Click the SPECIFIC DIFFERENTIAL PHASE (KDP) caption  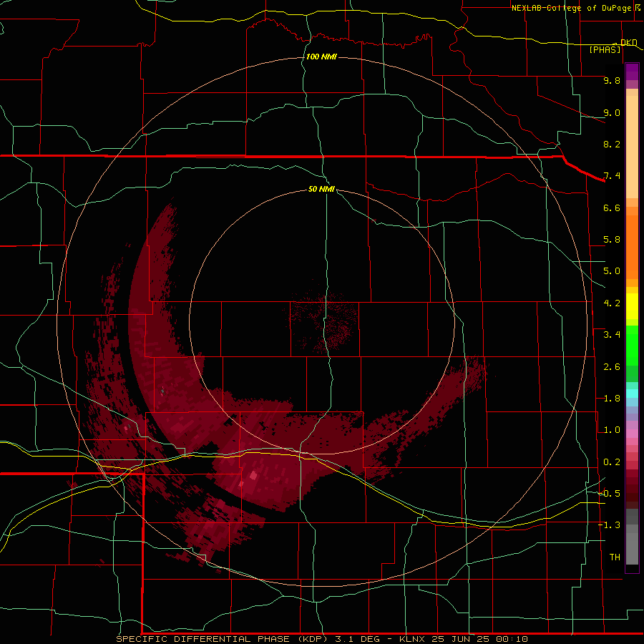click(x=222, y=639)
